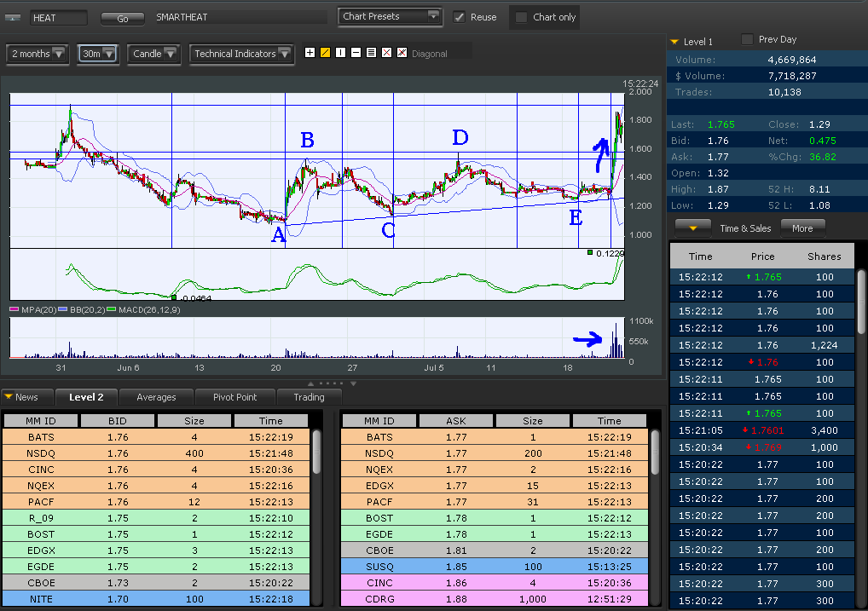The width and height of the screenshot is (868, 611).
Task: Click the delete drawing icon with black X
Action: point(386,53)
